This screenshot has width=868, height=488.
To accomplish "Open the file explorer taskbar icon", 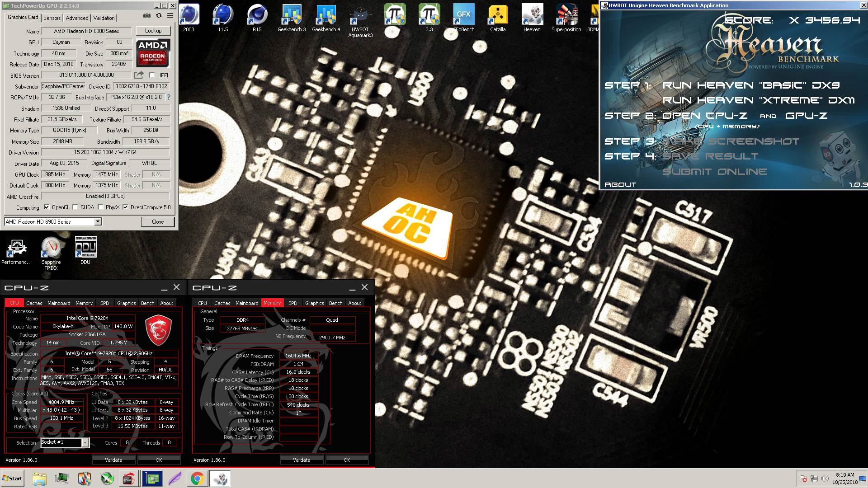I will [x=39, y=479].
